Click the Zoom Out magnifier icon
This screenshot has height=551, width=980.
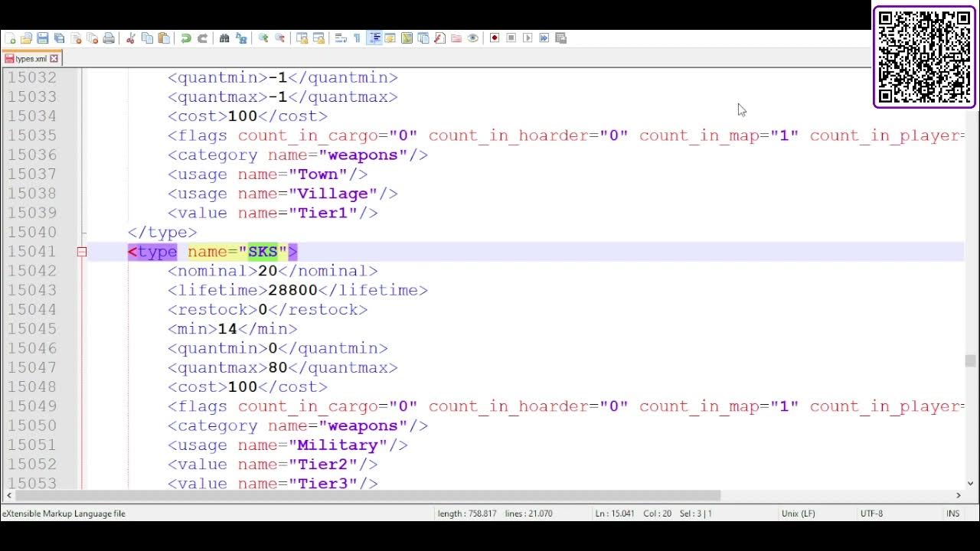[x=280, y=38]
